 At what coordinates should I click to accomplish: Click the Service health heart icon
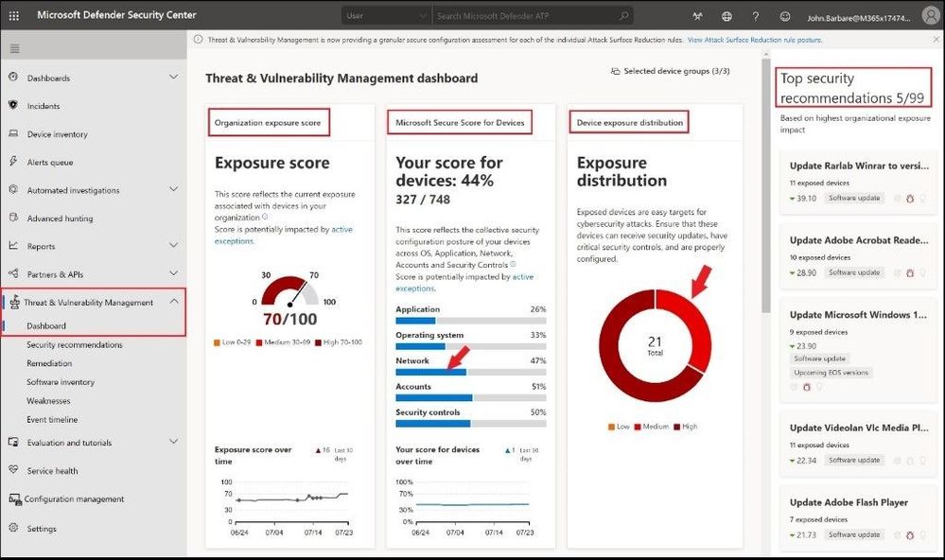tap(13, 469)
